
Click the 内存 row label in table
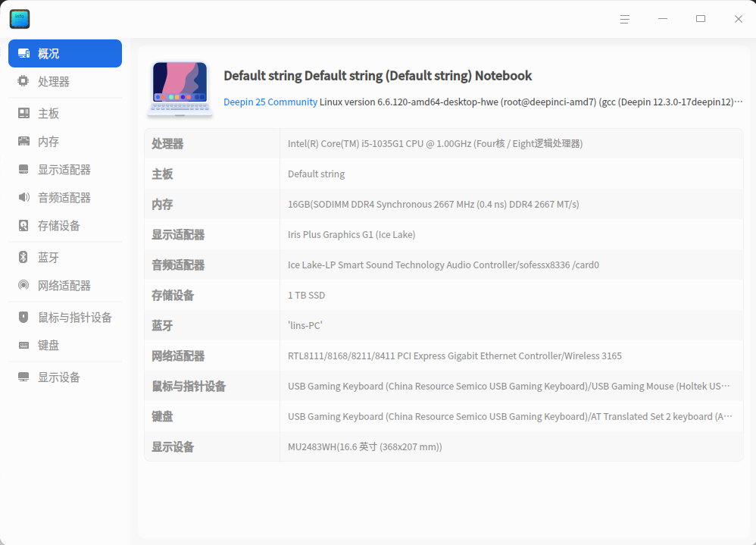[x=162, y=205]
